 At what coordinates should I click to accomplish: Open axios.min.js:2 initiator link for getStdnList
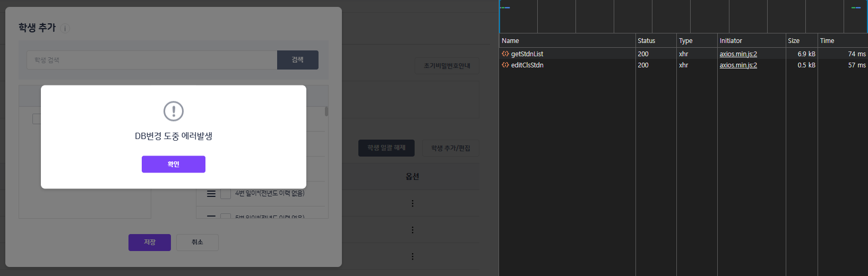pyautogui.click(x=738, y=54)
